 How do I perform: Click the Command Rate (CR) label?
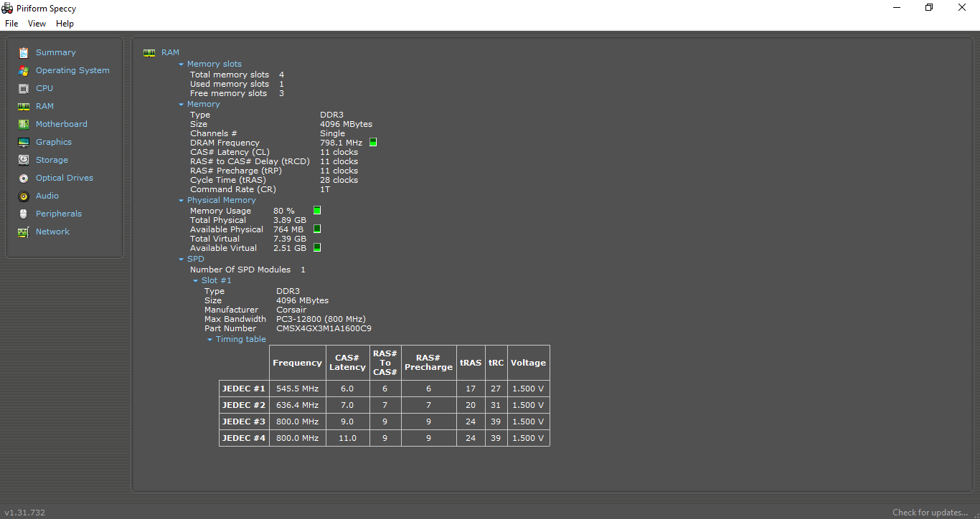coord(233,189)
